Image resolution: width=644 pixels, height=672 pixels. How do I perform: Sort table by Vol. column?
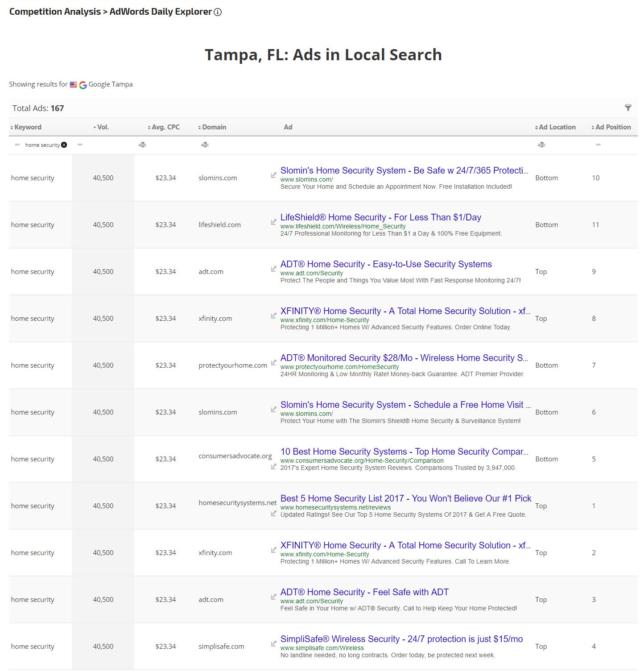coord(103,127)
